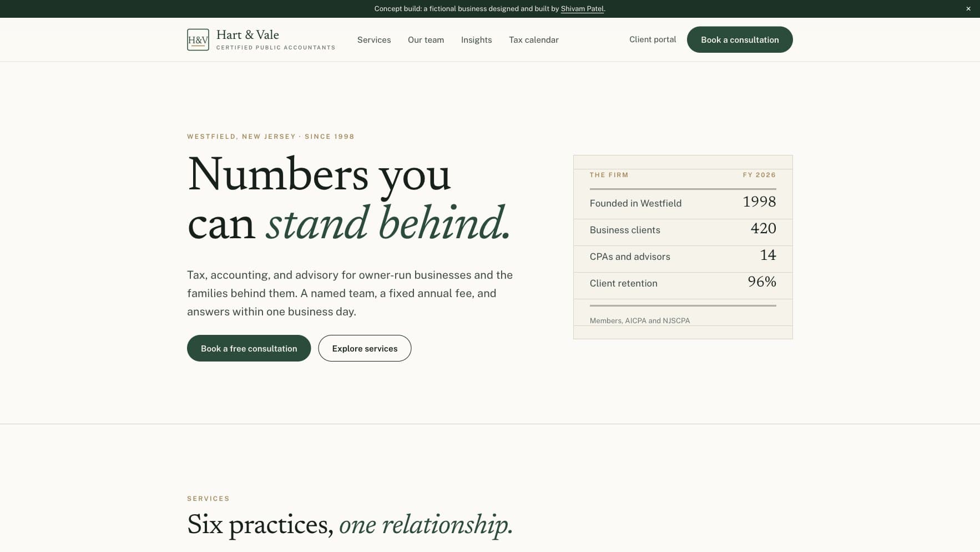Open the Shivam Patel link
The height and width of the screenshot is (552, 980).
[582, 9]
